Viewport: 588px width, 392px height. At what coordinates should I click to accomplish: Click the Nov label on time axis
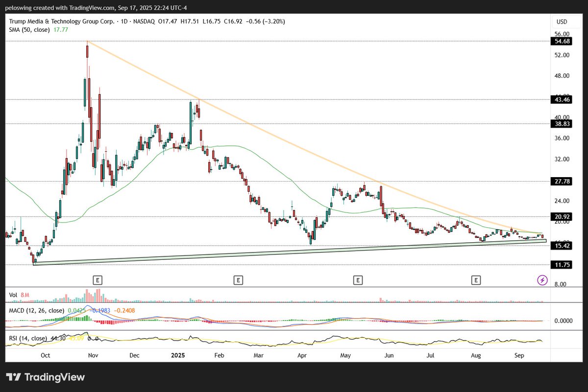click(93, 355)
